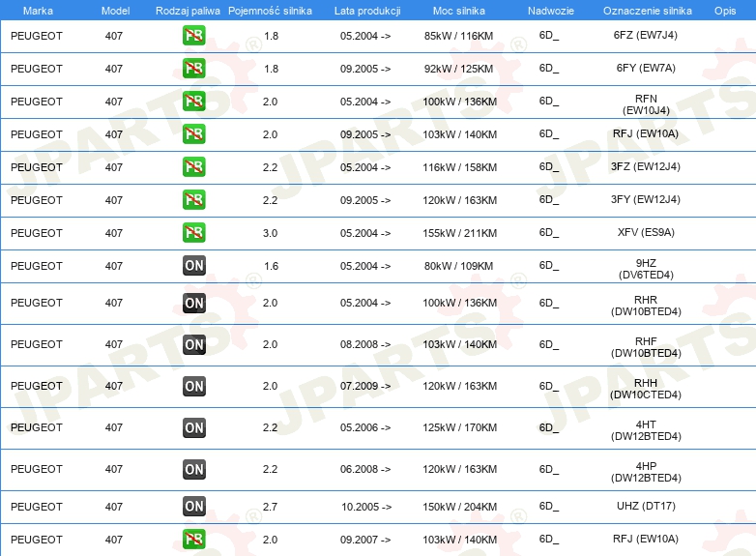The height and width of the screenshot is (556, 756).
Task: Select the engine code 6FZ (EW7J4)
Action: [646, 35]
